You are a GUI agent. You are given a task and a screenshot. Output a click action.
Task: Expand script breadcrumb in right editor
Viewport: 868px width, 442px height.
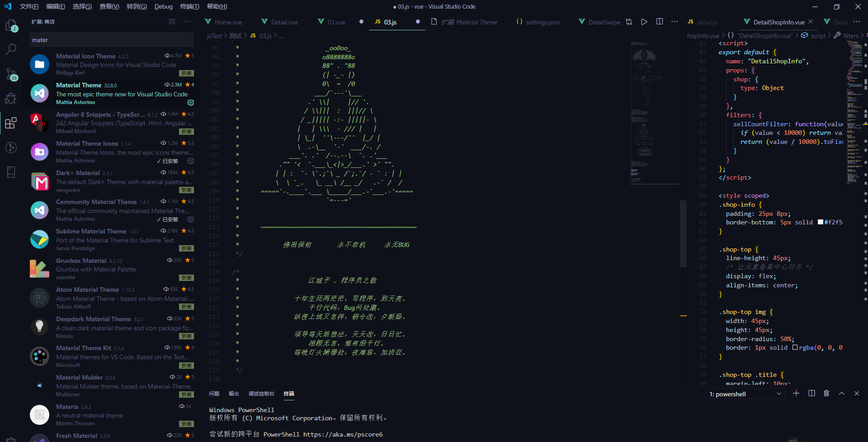click(813, 36)
